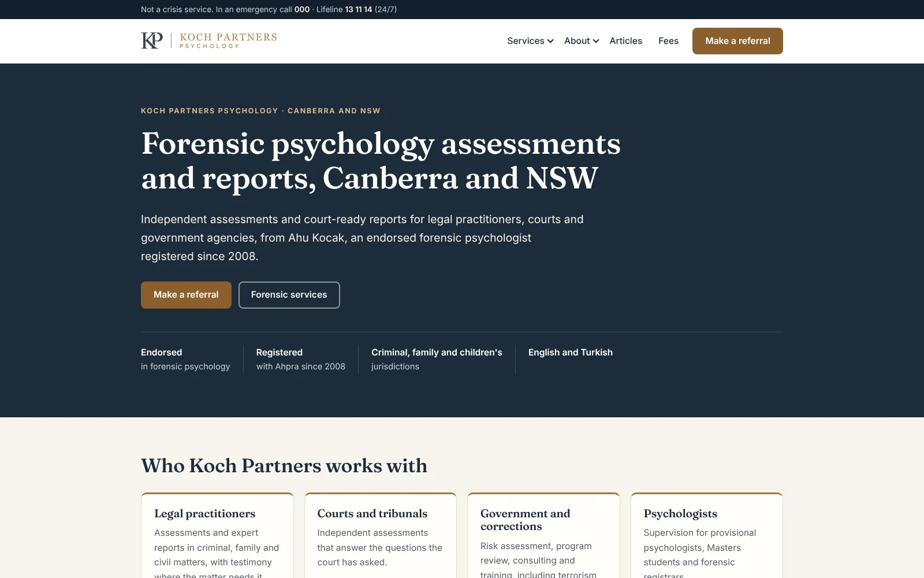924x578 pixels.
Task: Select the Psychologists card heading
Action: pos(680,514)
